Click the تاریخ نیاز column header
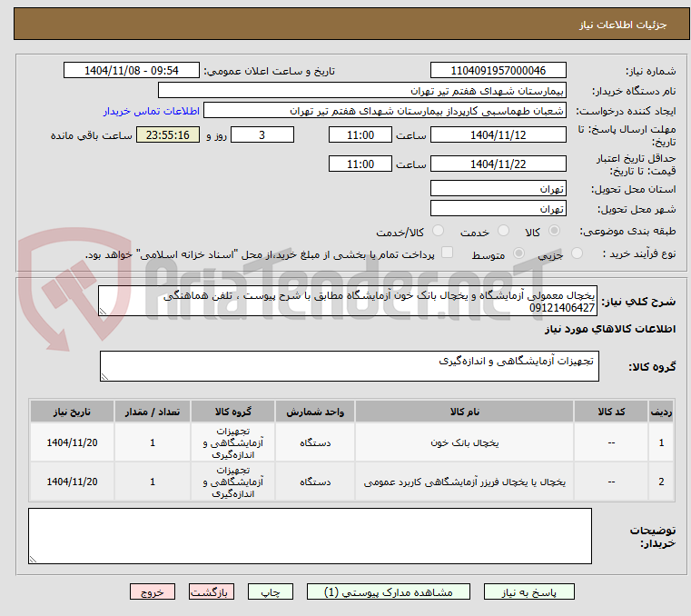Image resolution: width=691 pixels, height=616 pixels. (73, 412)
